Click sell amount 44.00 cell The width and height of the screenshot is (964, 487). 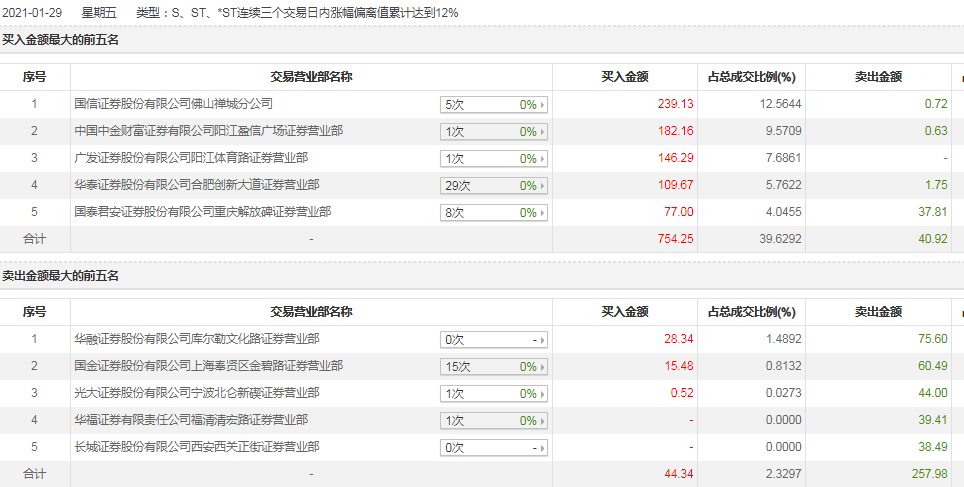coord(933,393)
